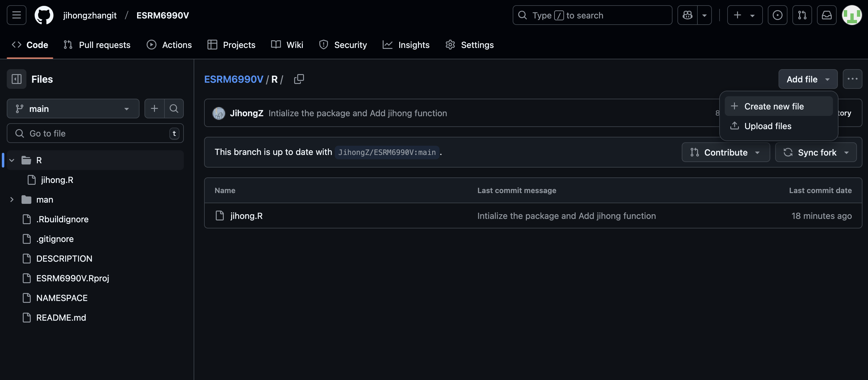Switch to Pull requests tab
Viewport: 868px width, 380px height.
tap(97, 45)
